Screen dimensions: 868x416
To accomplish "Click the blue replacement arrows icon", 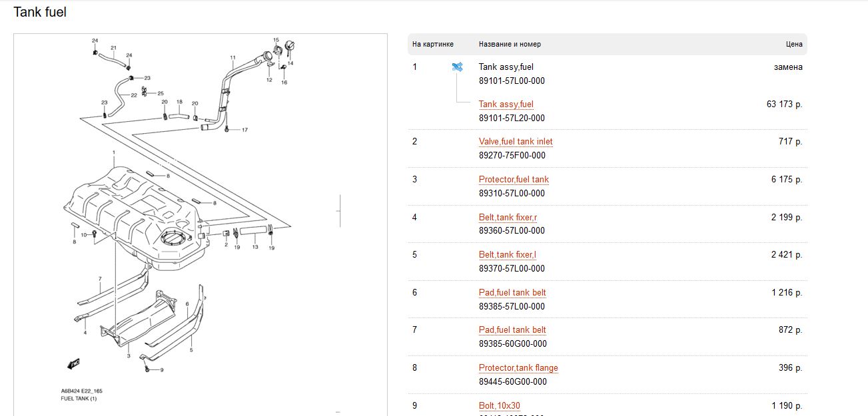I will 457,67.
